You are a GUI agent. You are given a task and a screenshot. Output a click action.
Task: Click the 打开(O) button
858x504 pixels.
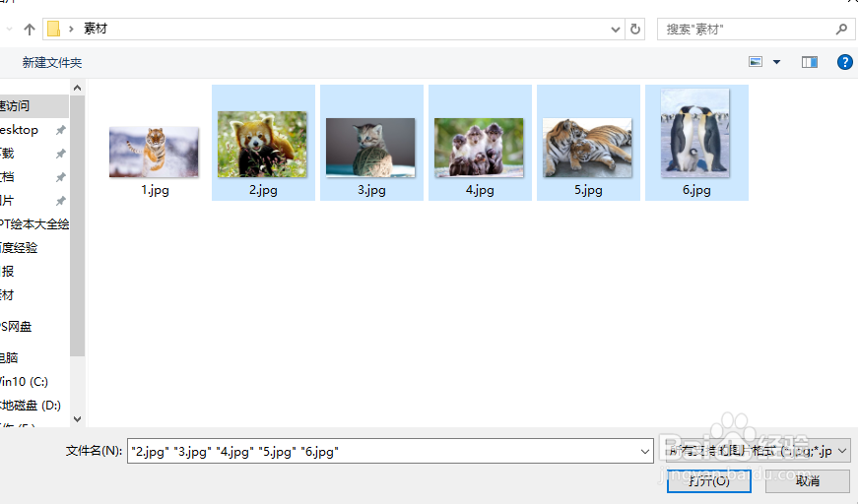708,481
